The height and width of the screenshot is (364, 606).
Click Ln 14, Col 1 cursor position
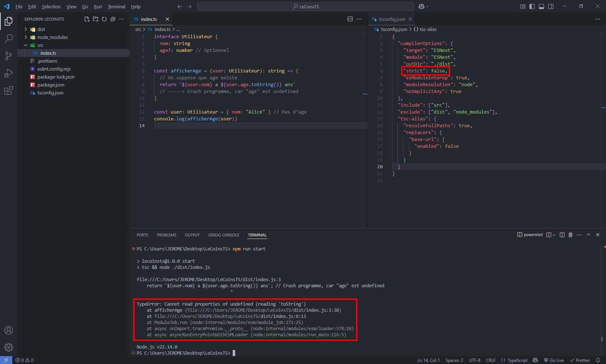tap(429, 360)
